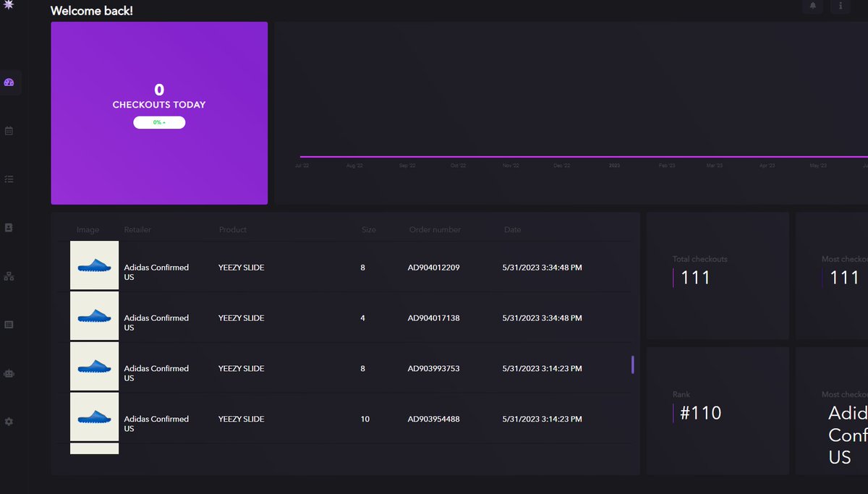Click the Yeezy Slide thumbnail for order AD903954488
The height and width of the screenshot is (494, 868).
click(94, 417)
